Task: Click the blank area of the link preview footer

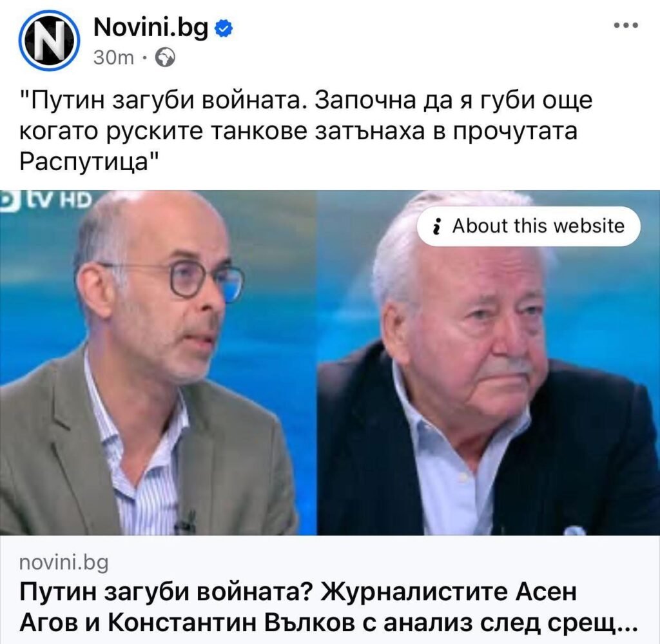Action: click(379, 562)
